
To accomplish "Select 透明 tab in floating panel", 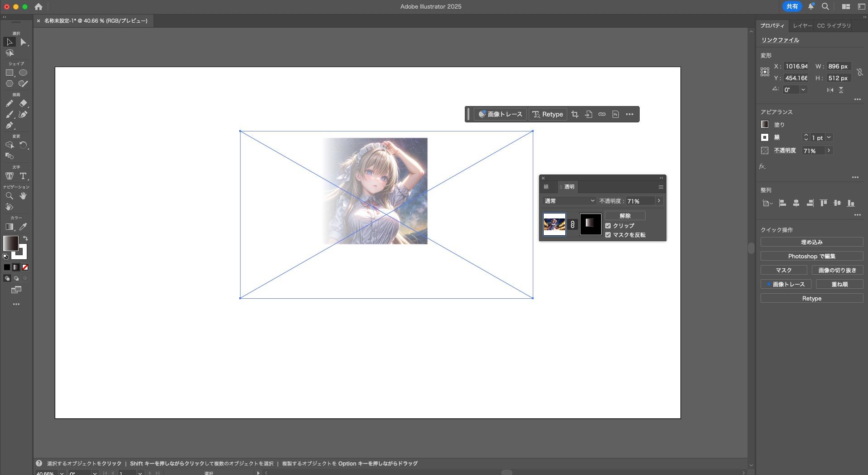I will 567,187.
